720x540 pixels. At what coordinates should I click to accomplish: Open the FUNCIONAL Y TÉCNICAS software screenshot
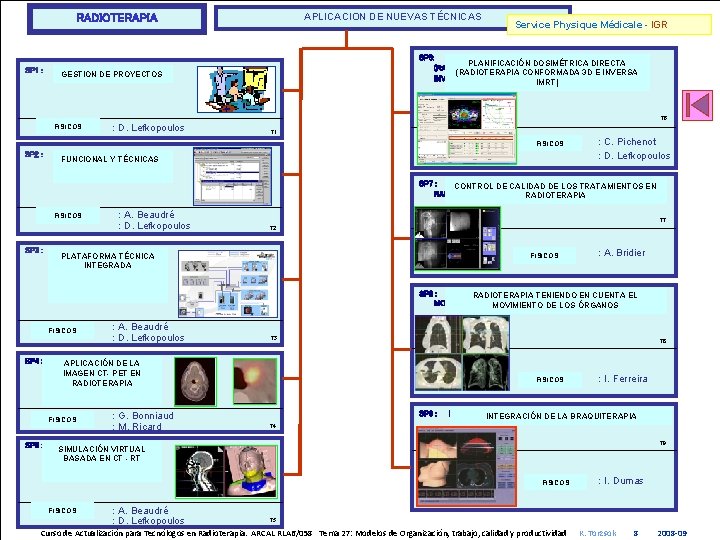point(232,176)
